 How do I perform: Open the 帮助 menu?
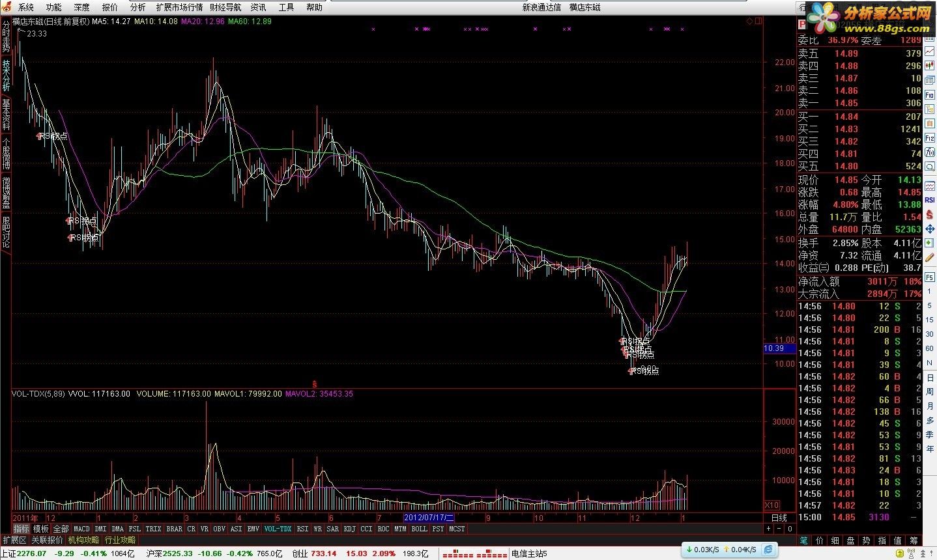coord(314,7)
